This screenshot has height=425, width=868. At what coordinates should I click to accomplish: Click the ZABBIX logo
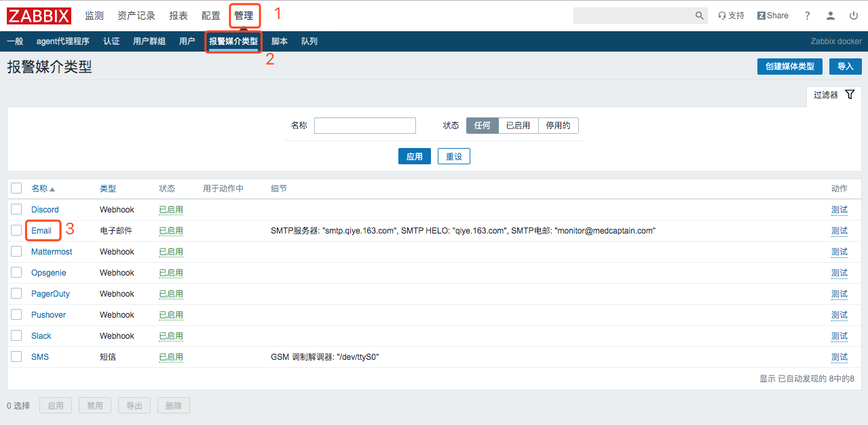pos(39,15)
